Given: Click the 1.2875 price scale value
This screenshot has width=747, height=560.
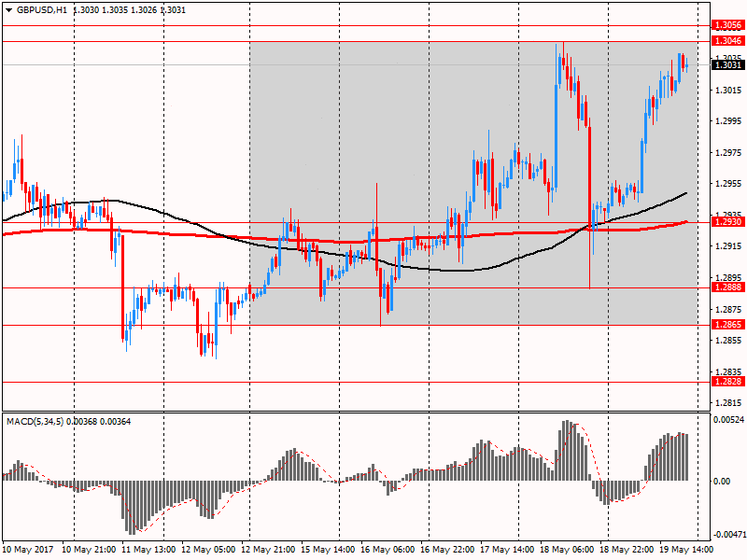Looking at the screenshot, I should click(x=728, y=310).
